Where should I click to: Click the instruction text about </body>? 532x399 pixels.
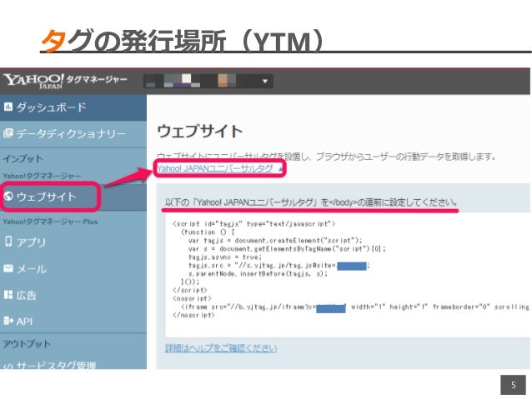[x=311, y=202]
